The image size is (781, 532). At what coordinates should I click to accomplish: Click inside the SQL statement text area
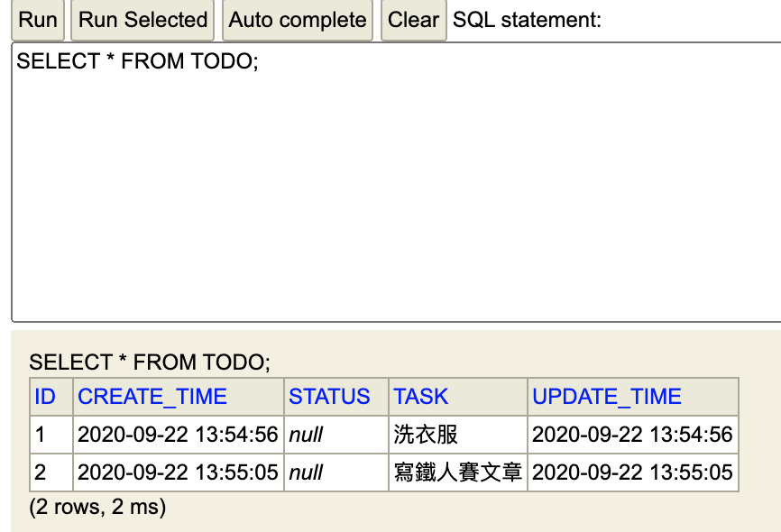click(x=397, y=182)
